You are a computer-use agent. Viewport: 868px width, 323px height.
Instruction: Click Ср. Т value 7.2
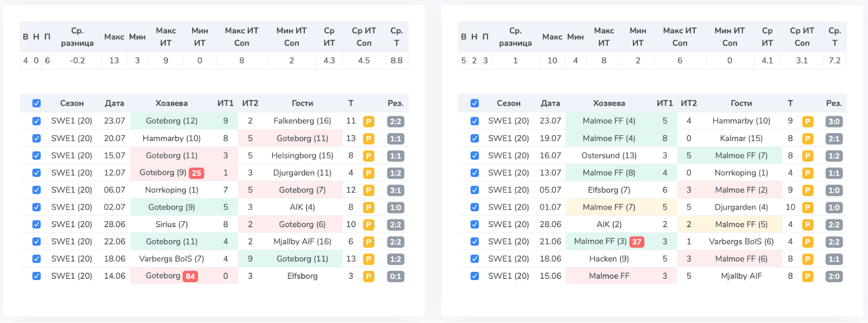835,60
